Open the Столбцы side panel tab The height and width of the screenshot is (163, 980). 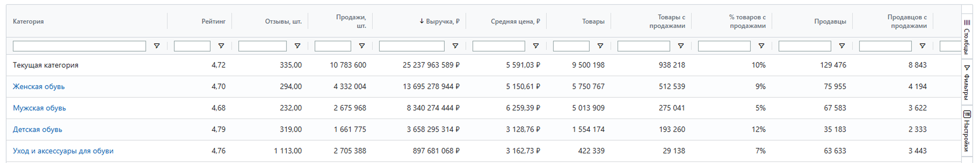pos(967,37)
